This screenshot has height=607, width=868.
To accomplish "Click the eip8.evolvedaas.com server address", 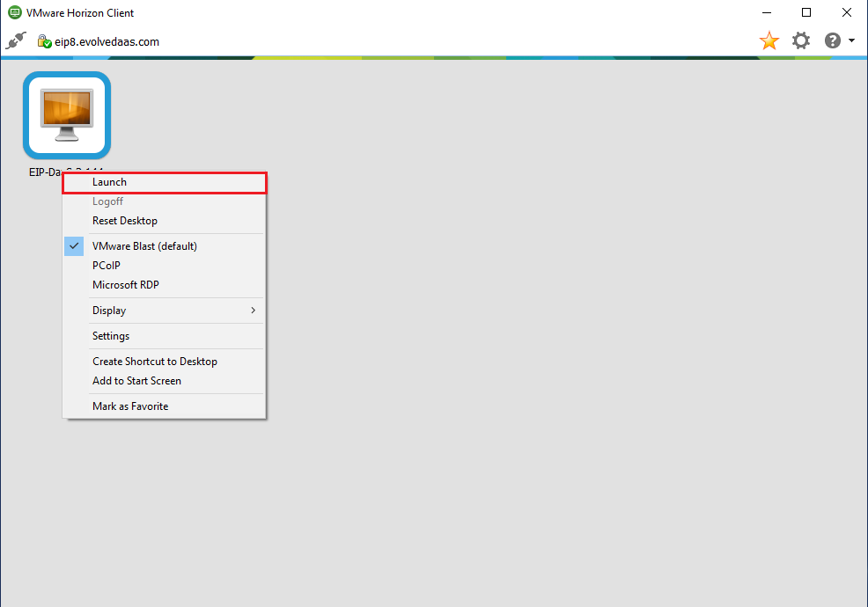I will click(107, 41).
